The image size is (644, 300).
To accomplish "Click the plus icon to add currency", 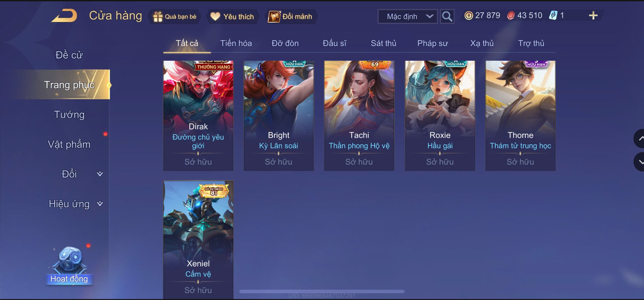I will (x=593, y=16).
